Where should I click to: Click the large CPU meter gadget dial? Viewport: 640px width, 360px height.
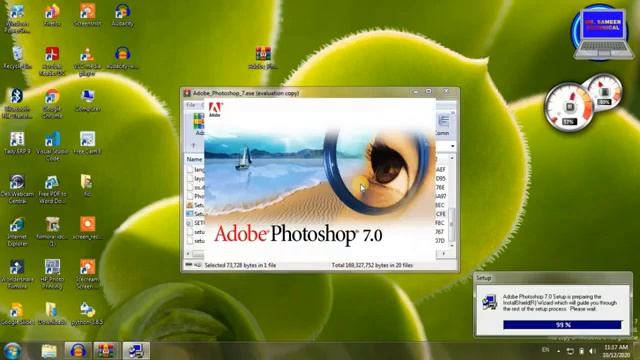coord(569,107)
